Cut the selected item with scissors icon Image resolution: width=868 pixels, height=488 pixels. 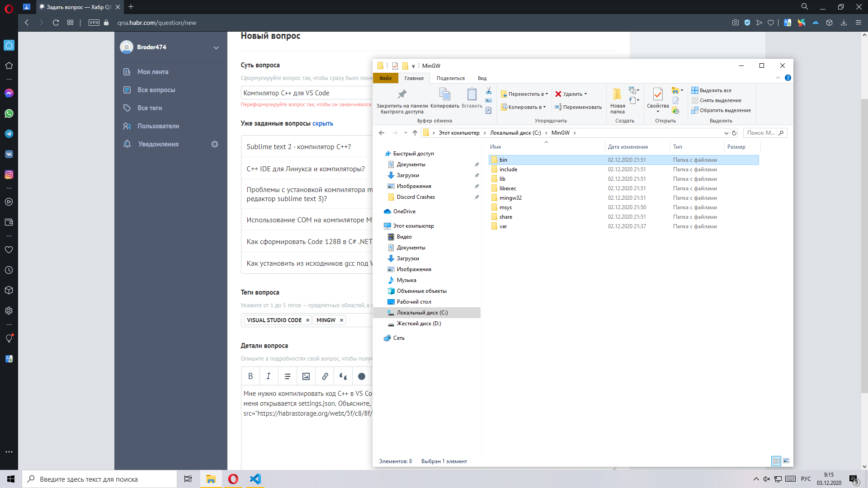click(x=489, y=91)
